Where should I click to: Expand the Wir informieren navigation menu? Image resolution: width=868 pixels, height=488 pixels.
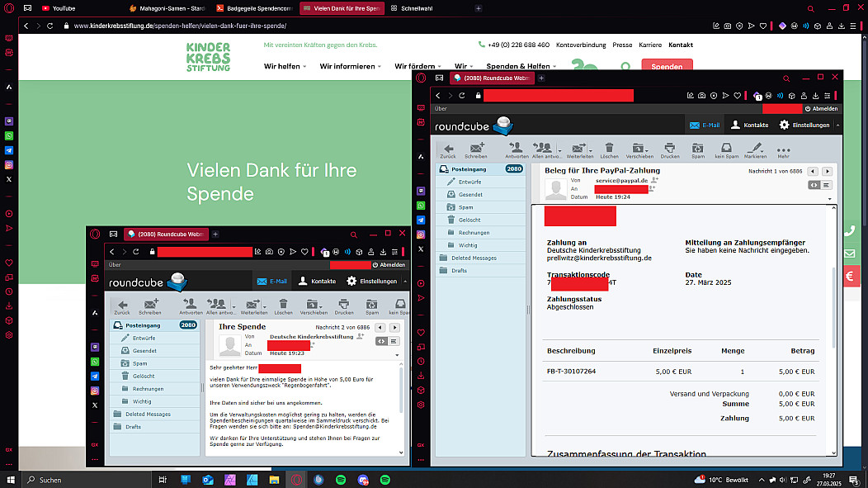click(x=350, y=66)
